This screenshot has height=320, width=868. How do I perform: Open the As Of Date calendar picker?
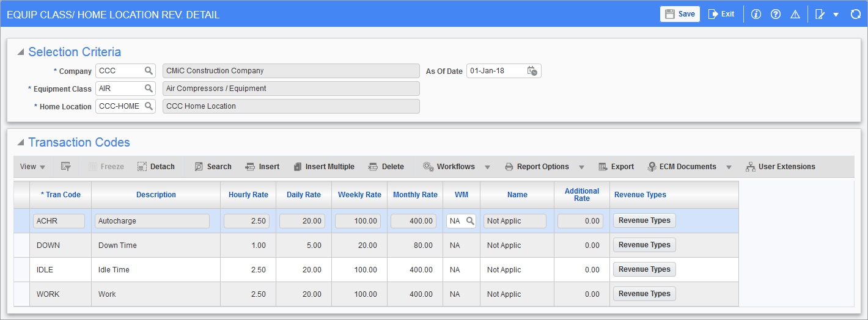point(532,71)
